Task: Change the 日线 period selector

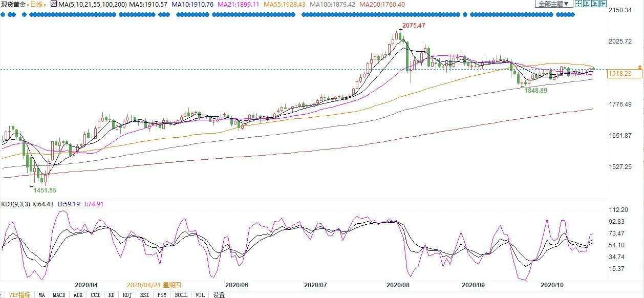Action: [x=37, y=4]
